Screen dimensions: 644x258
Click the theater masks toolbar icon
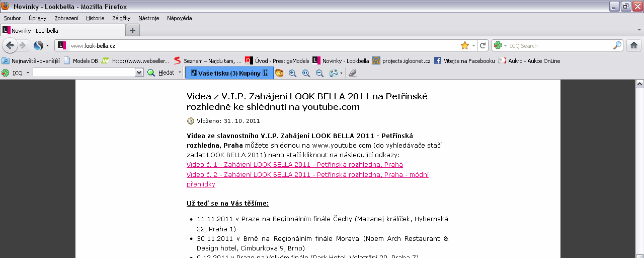[x=279, y=73]
